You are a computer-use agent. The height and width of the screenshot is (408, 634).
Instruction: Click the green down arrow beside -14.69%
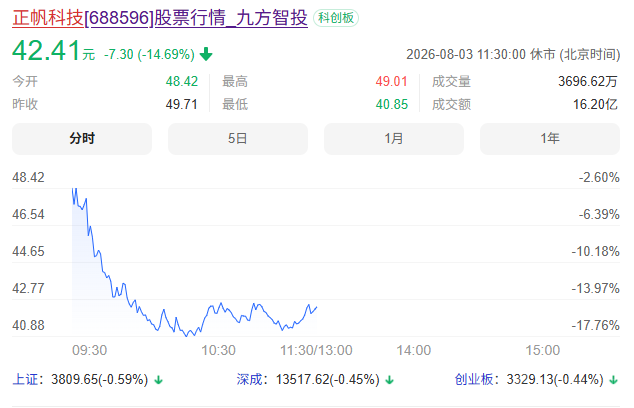point(206,54)
